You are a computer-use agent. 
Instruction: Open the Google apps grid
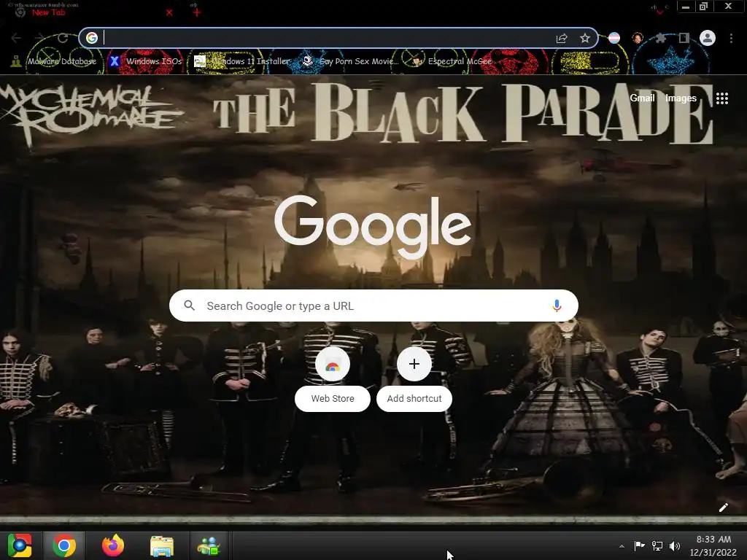(x=721, y=98)
